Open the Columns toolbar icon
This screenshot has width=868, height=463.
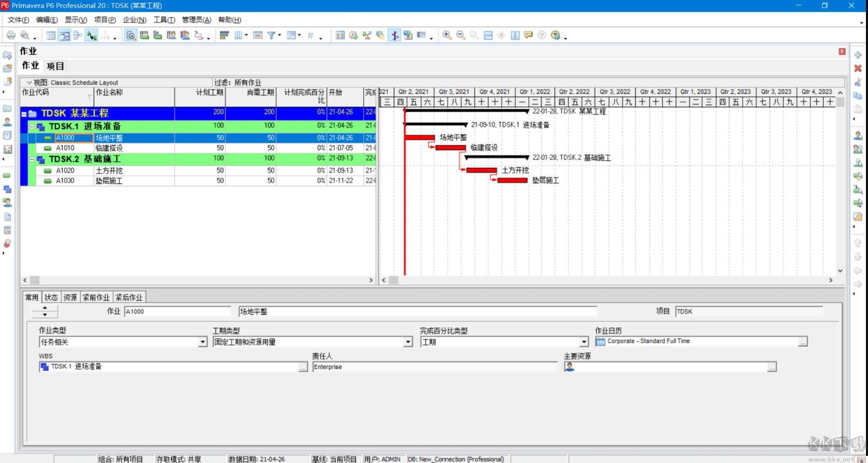[x=238, y=35]
